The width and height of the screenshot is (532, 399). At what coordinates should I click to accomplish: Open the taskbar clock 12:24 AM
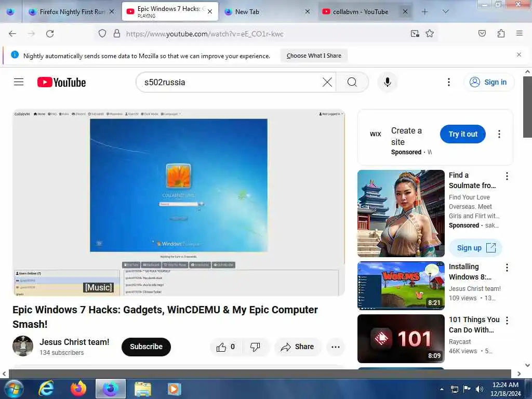pos(505,389)
